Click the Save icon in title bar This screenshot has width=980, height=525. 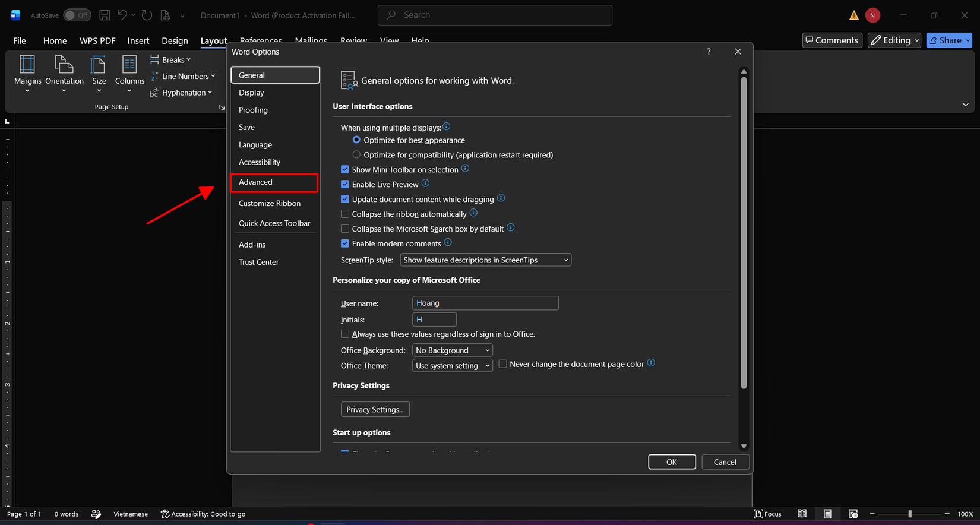click(105, 15)
